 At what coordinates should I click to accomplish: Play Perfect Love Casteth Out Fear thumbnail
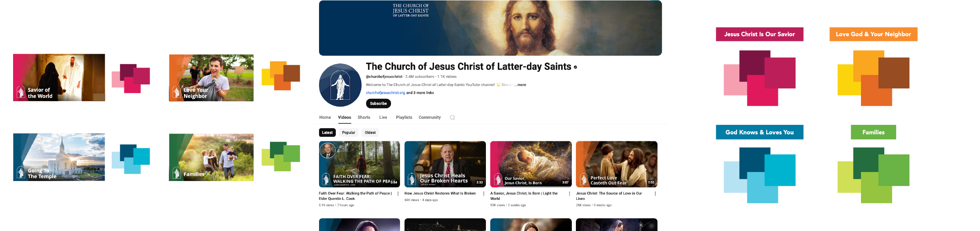point(617,164)
